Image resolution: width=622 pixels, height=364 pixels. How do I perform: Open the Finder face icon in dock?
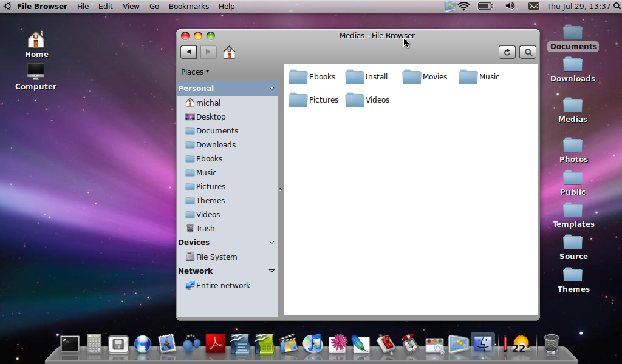[483, 344]
